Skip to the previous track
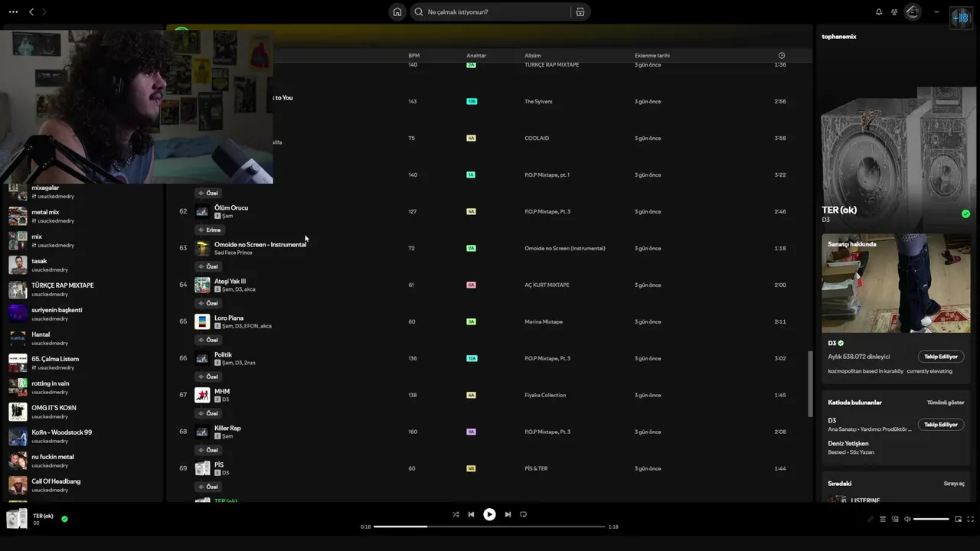 click(x=471, y=514)
